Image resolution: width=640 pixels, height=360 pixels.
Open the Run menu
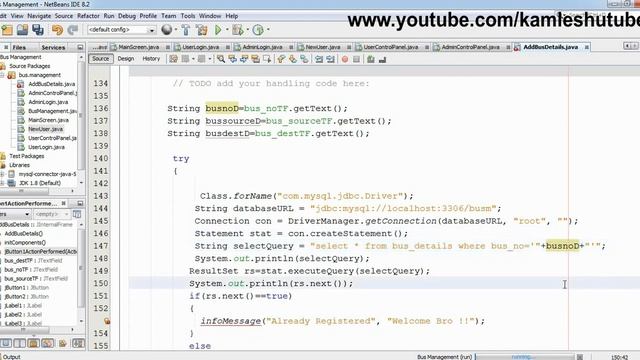109,16
